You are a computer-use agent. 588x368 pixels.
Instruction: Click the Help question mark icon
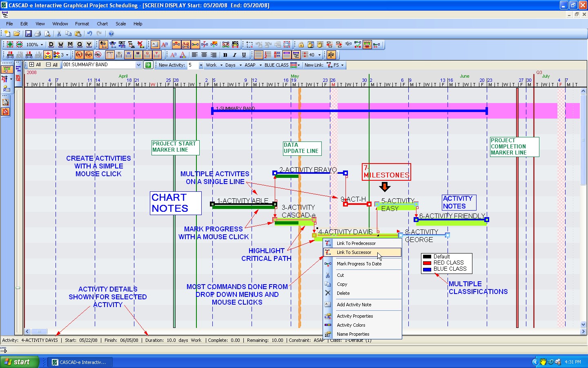coord(111,34)
